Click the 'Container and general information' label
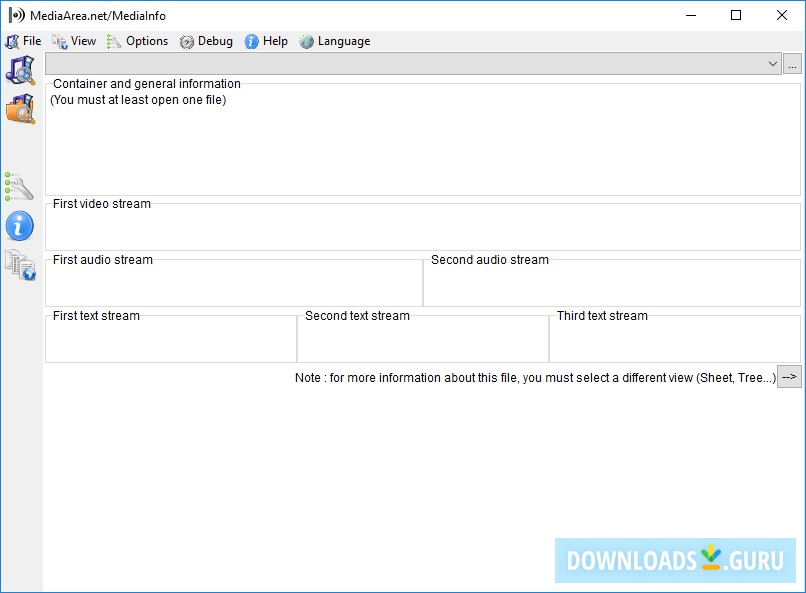Screen dimensions: 806x593 [x=146, y=84]
